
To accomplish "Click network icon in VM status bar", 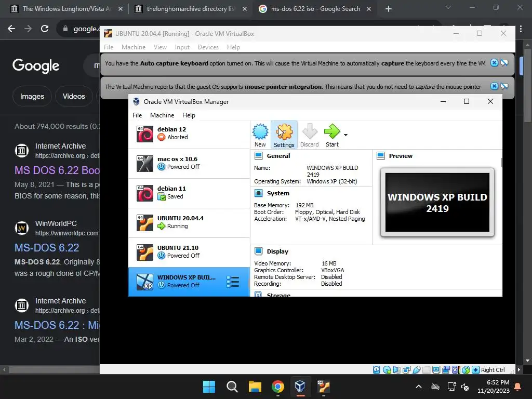I will tap(406, 370).
